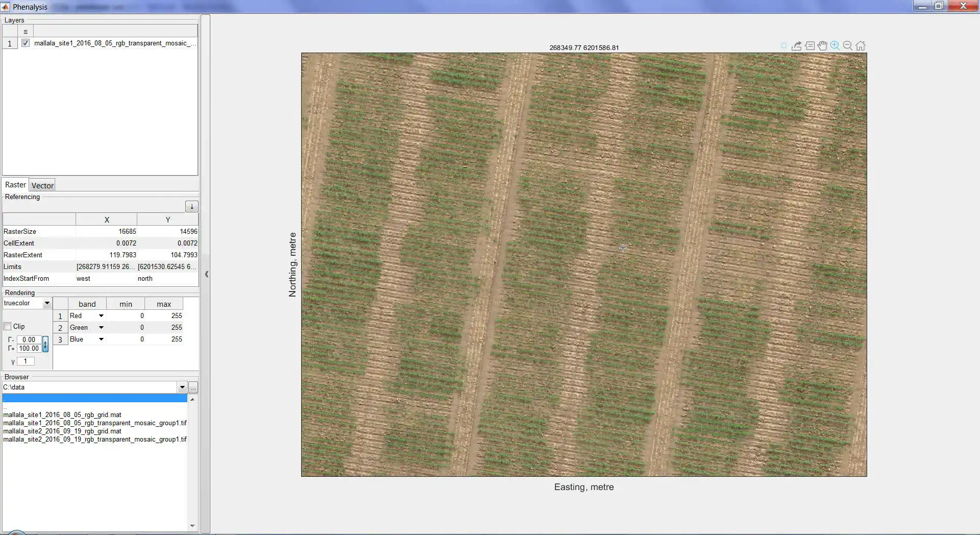Open the Blue band dropdown

(x=101, y=339)
